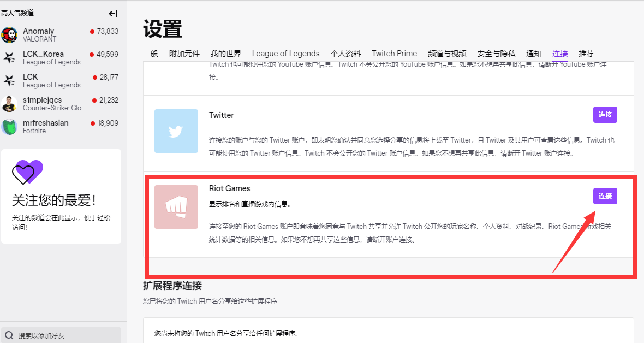
Task: Open the 推荐 tab
Action: click(x=586, y=54)
